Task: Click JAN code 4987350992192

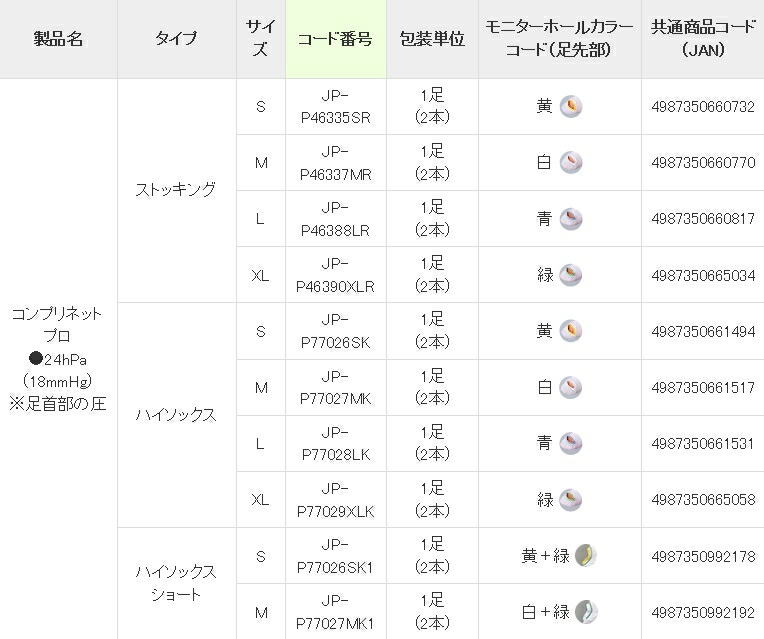Action: pos(703,612)
